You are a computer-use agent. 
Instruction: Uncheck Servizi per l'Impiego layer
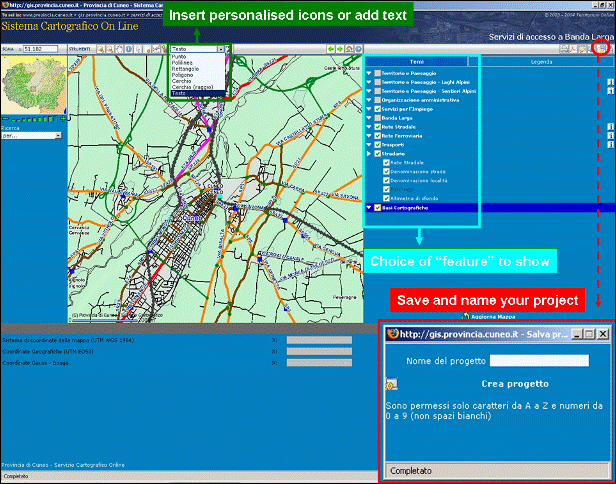tap(378, 109)
